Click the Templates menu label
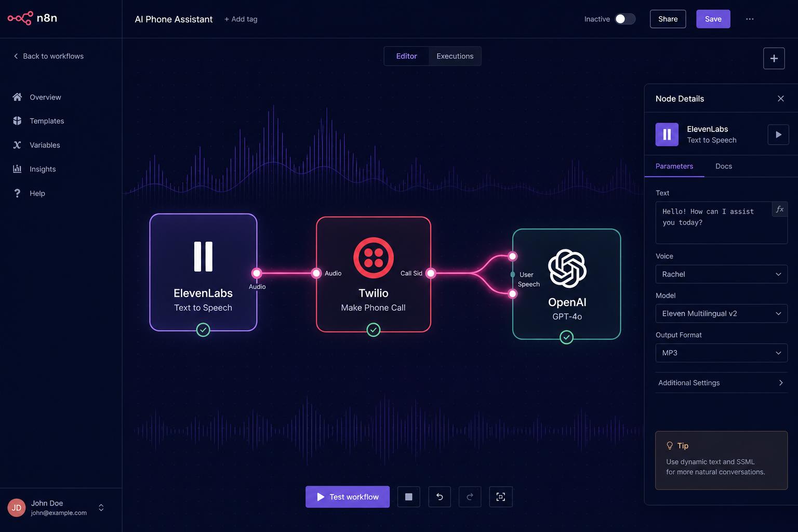Image resolution: width=798 pixels, height=532 pixels. (47, 121)
